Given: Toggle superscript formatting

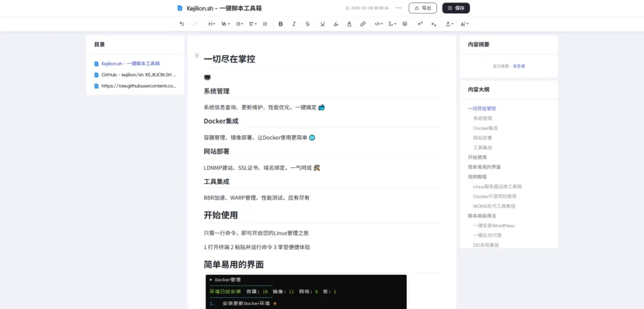Looking at the screenshot, I should (420, 25).
